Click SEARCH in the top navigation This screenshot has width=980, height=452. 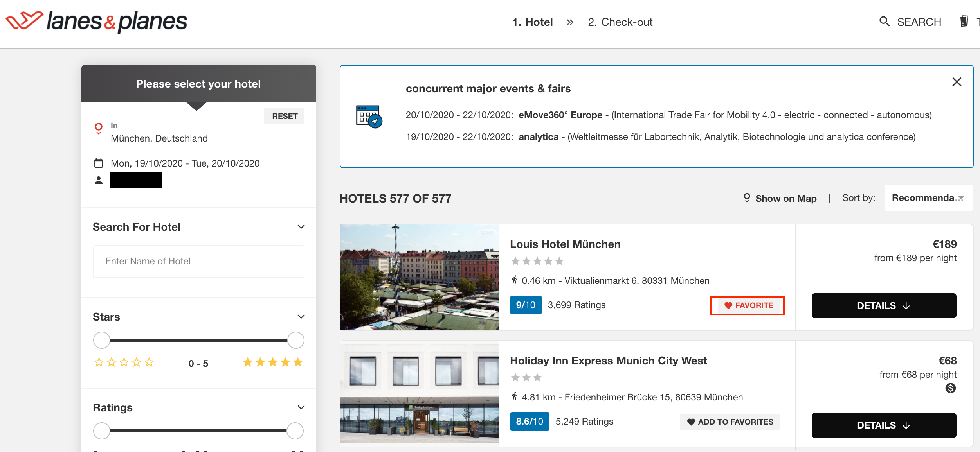[x=919, y=22]
